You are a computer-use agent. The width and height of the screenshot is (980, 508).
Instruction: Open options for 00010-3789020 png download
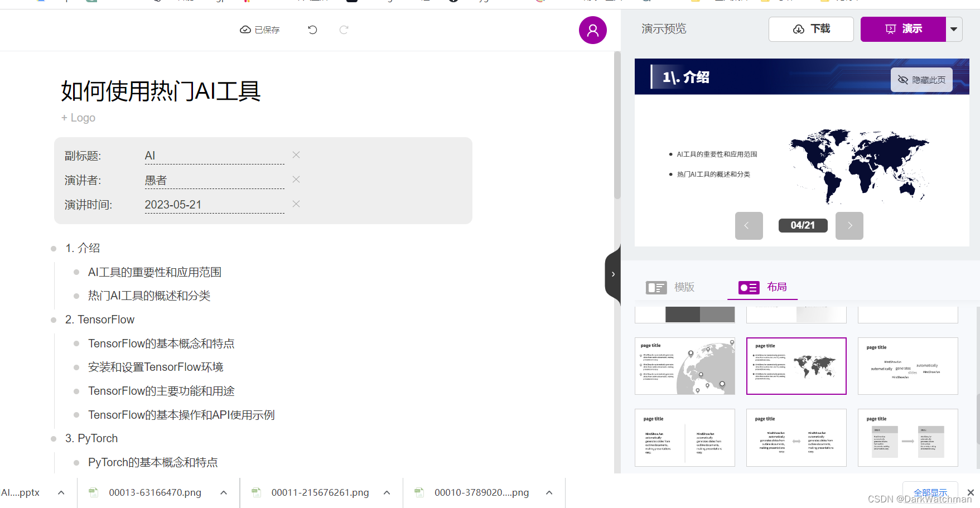pyautogui.click(x=549, y=492)
